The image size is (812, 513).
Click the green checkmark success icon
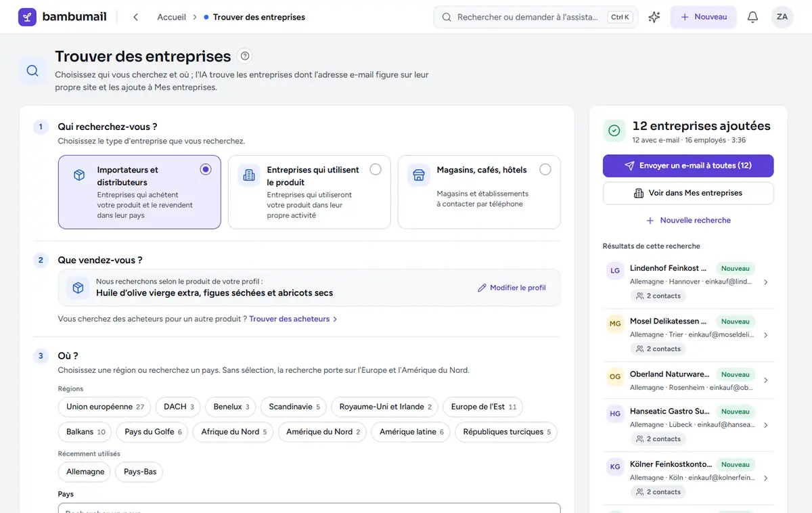[x=614, y=131]
